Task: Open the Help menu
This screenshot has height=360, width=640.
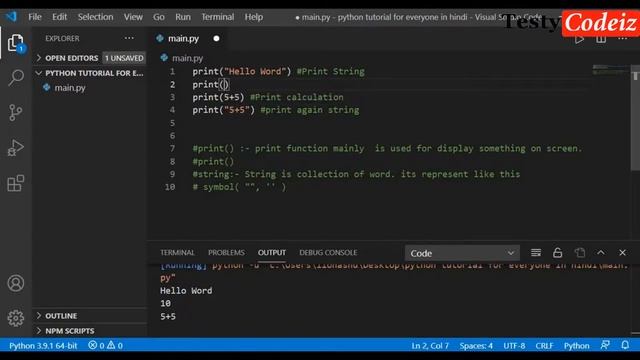Action: (253, 17)
